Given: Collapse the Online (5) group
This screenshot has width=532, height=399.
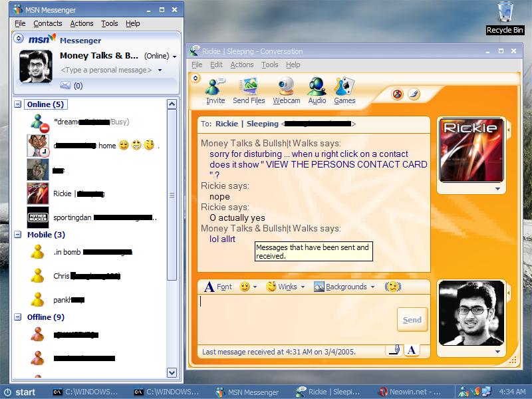Looking at the screenshot, I should click(x=18, y=104).
